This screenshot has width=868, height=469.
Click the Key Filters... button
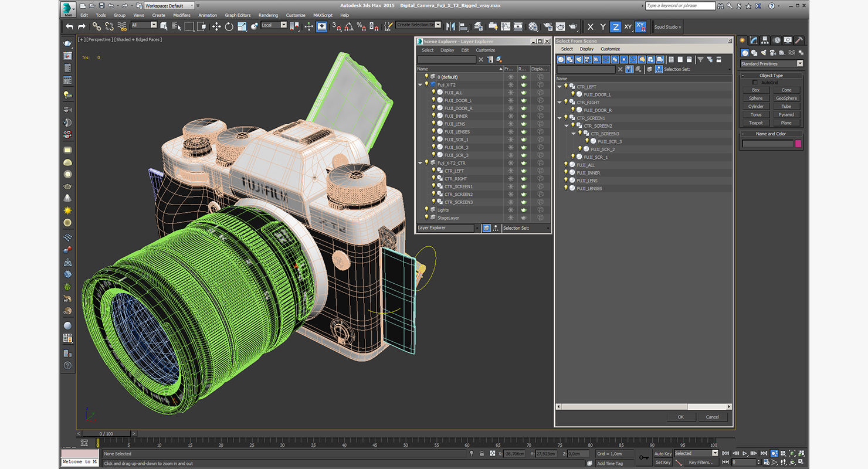click(x=701, y=462)
